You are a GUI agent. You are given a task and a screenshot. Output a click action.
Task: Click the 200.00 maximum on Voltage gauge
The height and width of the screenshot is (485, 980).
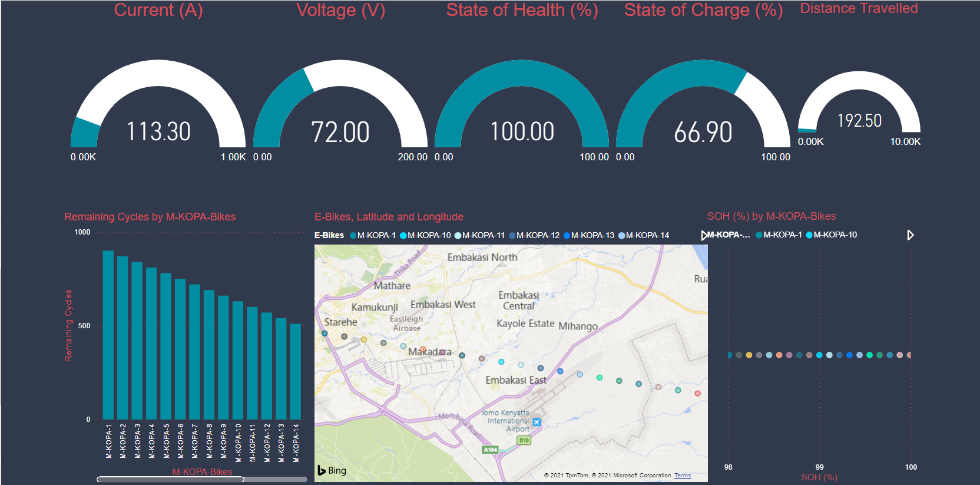point(413,157)
